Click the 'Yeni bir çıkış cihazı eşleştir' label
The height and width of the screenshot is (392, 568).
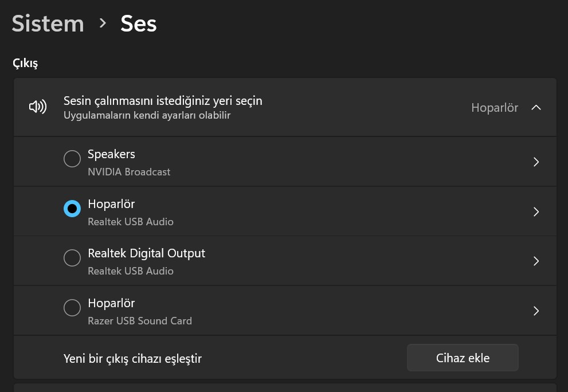pyautogui.click(x=132, y=359)
